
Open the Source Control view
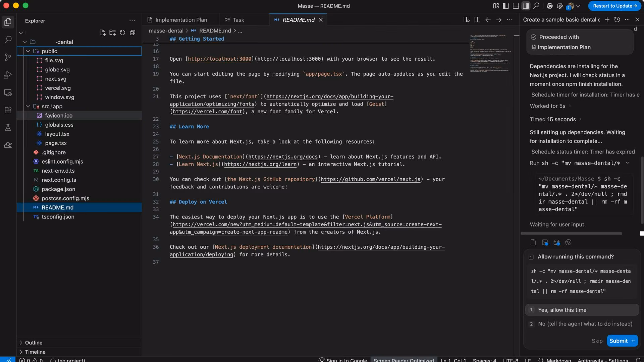8,57
